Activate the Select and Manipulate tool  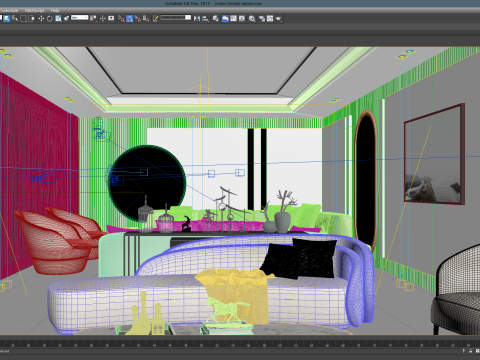point(103,18)
